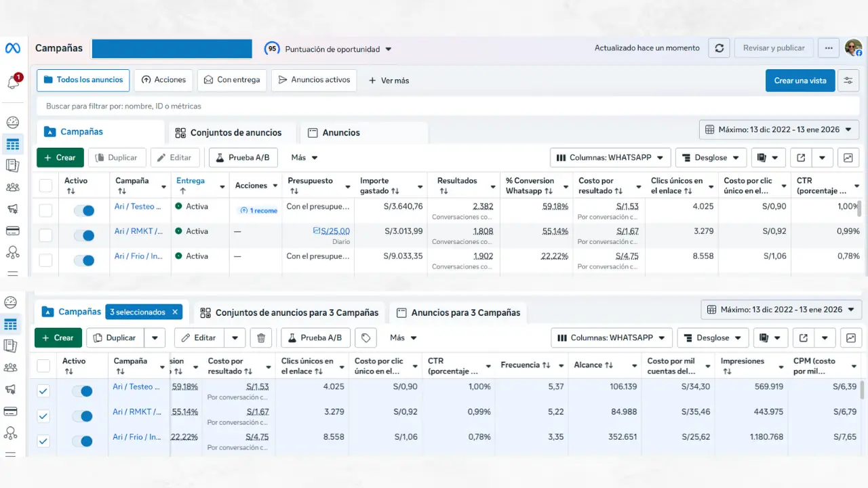The width and height of the screenshot is (868, 488).
Task: Expand the Columnas: WHATSAPP dropdown in top toolbar
Action: [610, 157]
